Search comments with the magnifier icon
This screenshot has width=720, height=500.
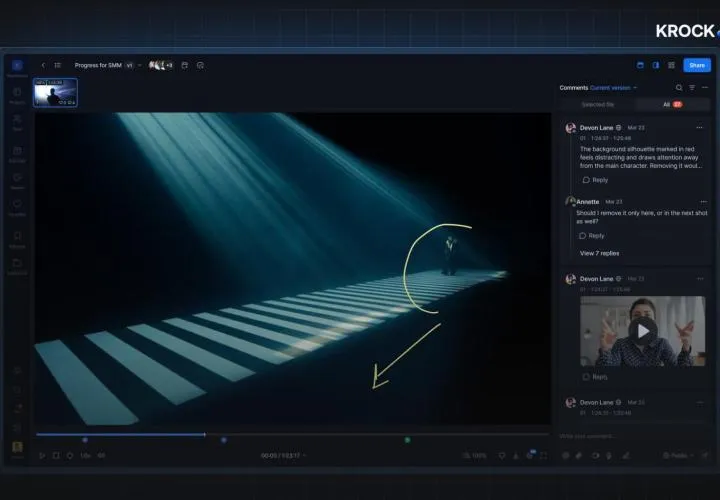679,88
